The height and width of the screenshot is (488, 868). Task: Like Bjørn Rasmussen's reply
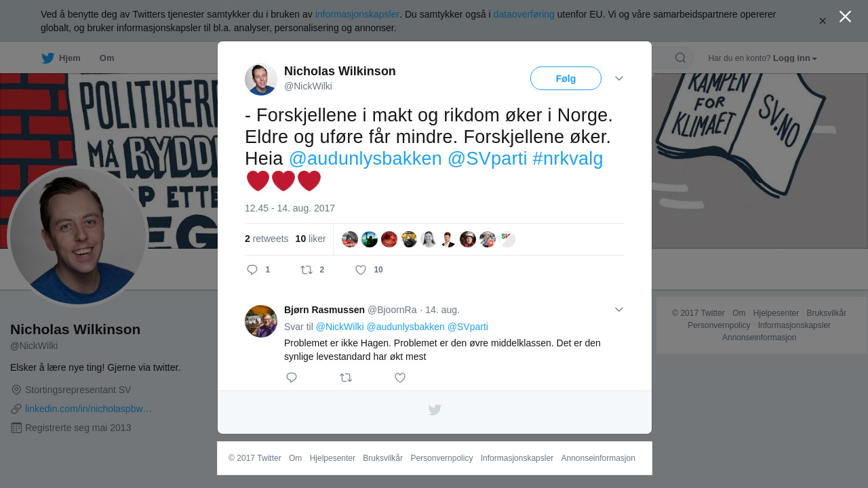(400, 378)
